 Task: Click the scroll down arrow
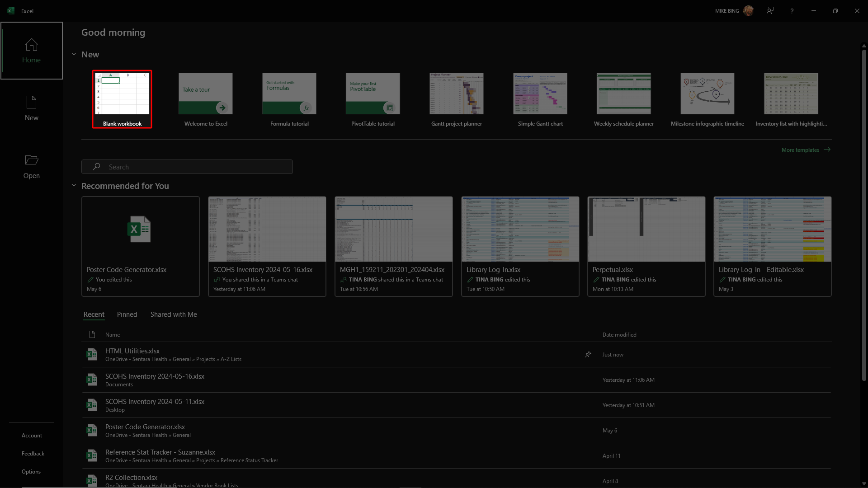pyautogui.click(x=864, y=484)
